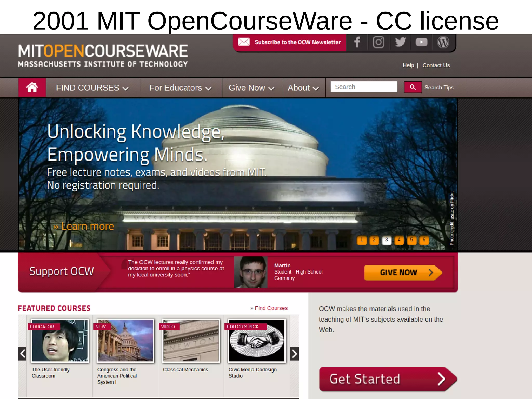Switch to banner slide 5
This screenshot has height=399, width=532.
pyautogui.click(x=411, y=240)
